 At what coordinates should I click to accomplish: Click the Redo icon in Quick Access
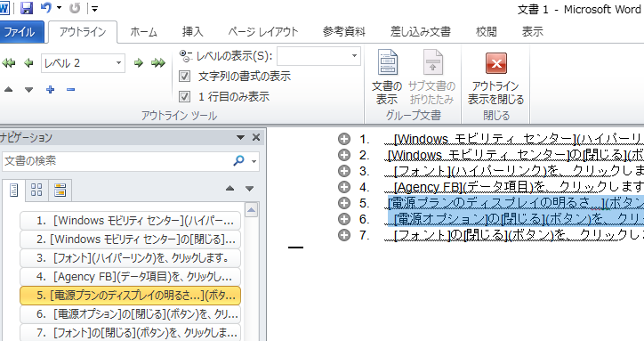point(75,8)
